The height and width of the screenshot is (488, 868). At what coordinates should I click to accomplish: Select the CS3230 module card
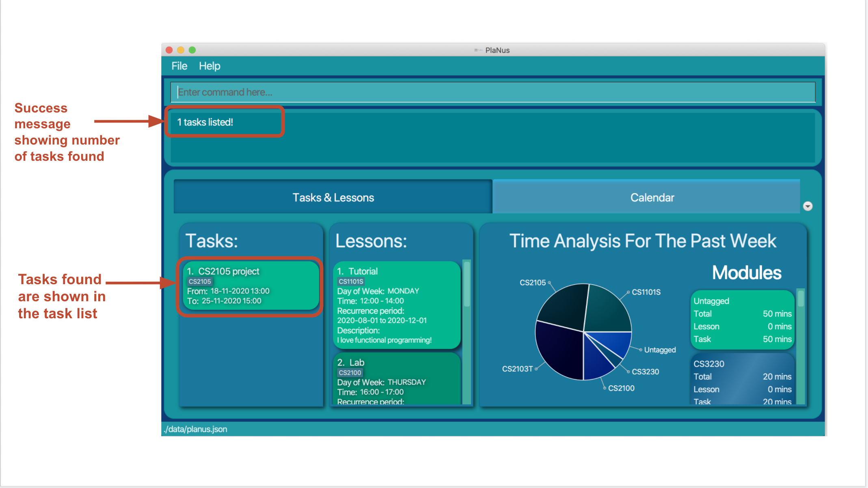click(x=742, y=379)
